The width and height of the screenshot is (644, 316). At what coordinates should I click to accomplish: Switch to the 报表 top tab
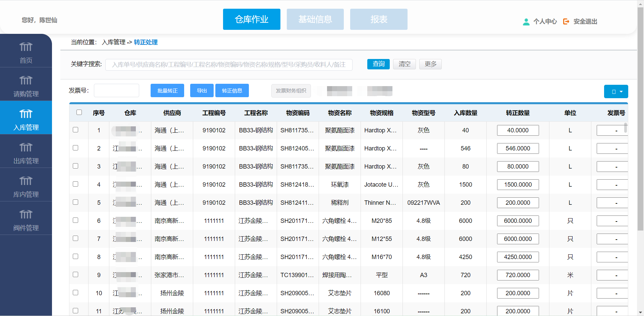click(379, 19)
